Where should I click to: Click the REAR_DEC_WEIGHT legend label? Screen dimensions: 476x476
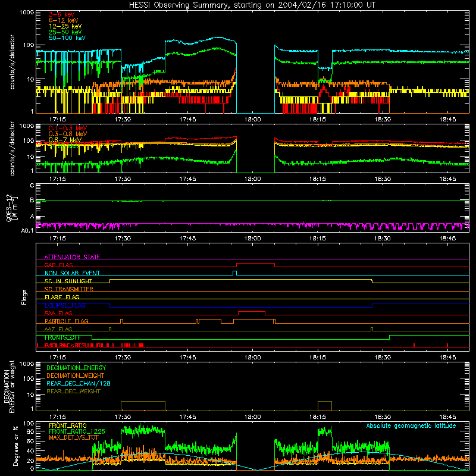pyautogui.click(x=73, y=392)
